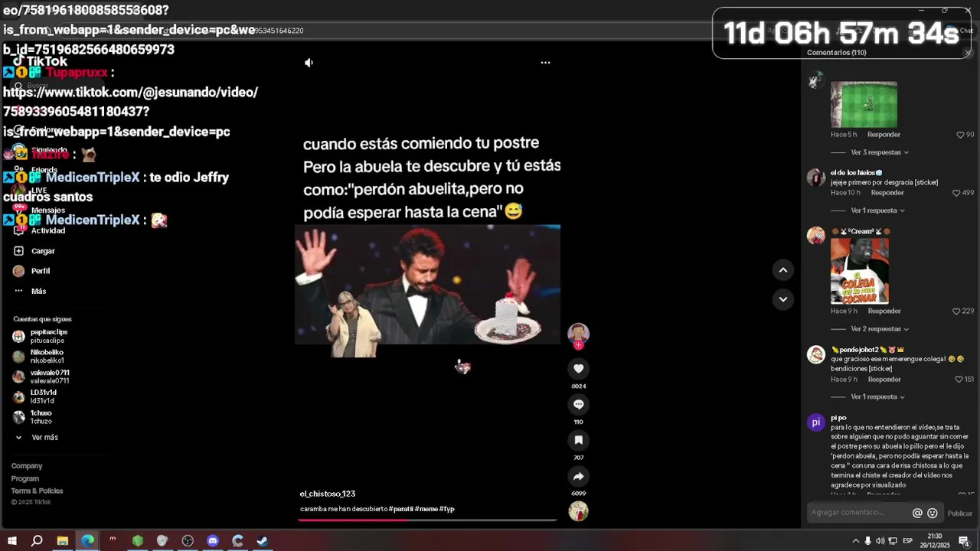
Task: Open Perfil in the sidebar
Action: tap(32, 271)
